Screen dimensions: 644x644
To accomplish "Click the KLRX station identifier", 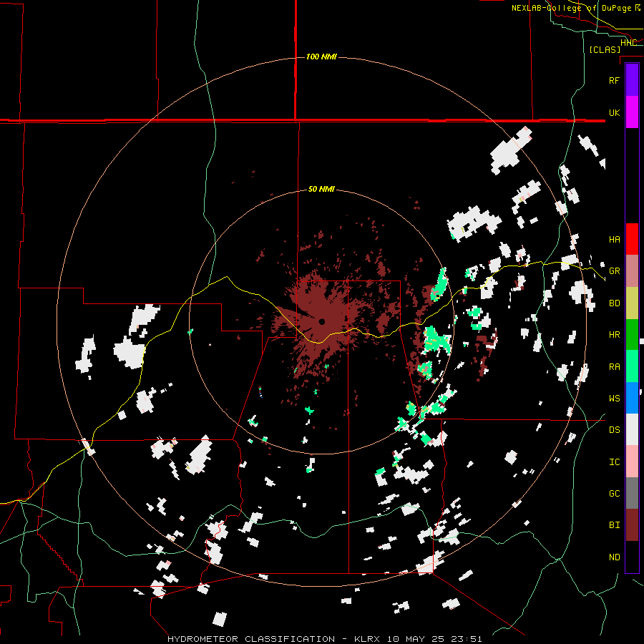I will click(367, 639).
